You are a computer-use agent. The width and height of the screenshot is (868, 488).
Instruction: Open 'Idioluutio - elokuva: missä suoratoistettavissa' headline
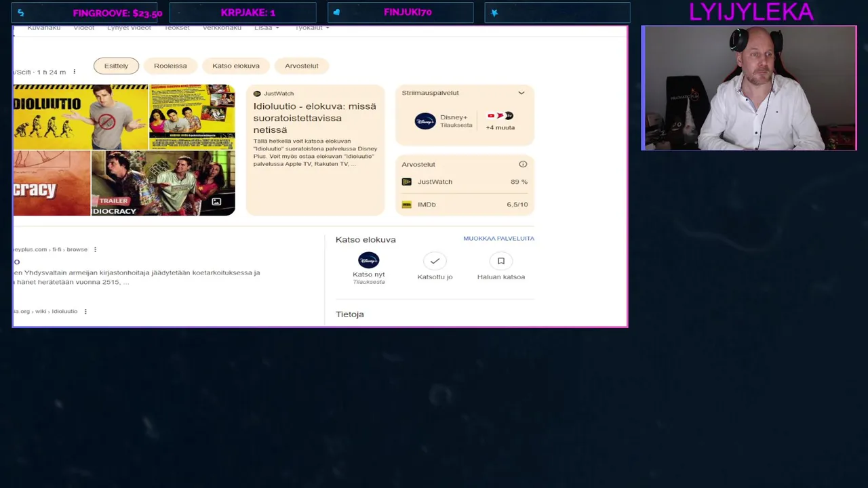315,118
